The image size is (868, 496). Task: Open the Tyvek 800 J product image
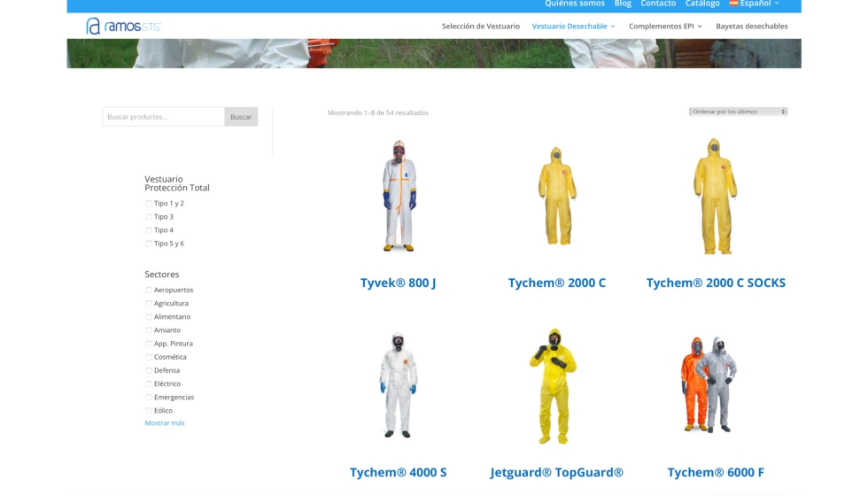point(399,197)
